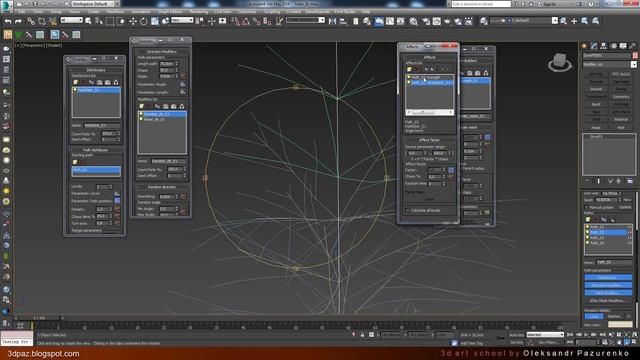Image resolution: width=640 pixels, height=360 pixels.
Task: Switch to the Hierarchy command panel tab
Action: tap(603, 46)
